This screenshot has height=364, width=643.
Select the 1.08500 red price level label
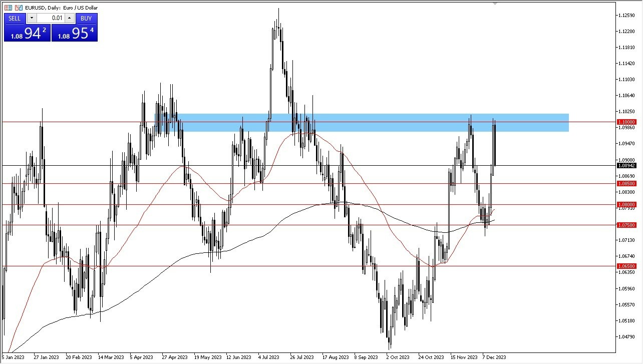[626, 184]
